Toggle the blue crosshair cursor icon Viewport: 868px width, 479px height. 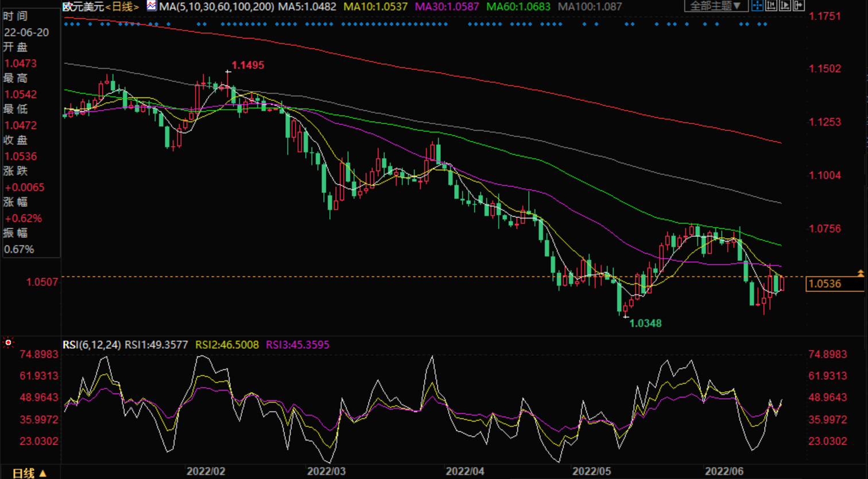[758, 6]
